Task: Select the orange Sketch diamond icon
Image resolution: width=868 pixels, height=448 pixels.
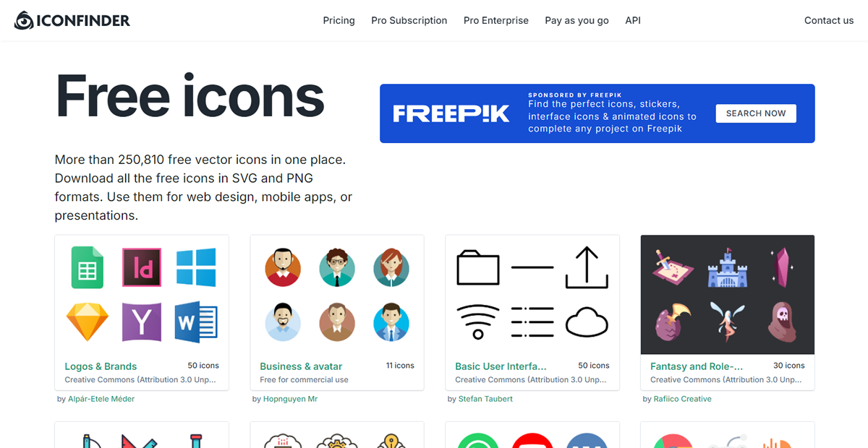Action: tap(88, 322)
